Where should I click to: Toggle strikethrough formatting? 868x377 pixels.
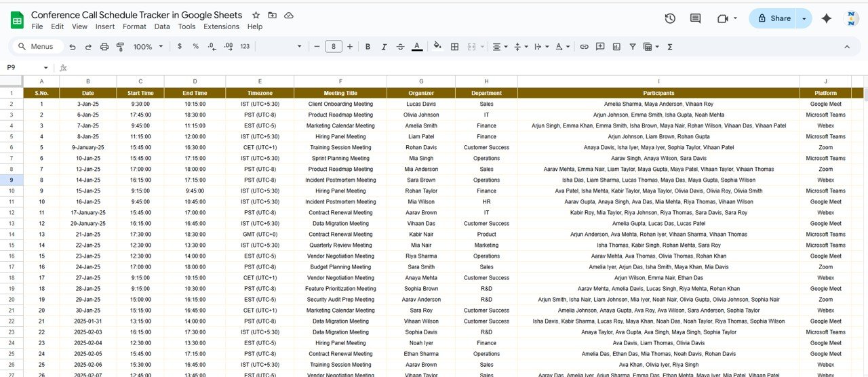[400, 47]
